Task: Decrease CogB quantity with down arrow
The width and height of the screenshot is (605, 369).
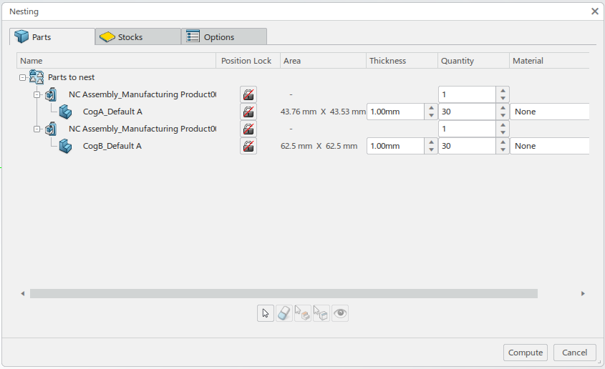Action: click(x=503, y=150)
